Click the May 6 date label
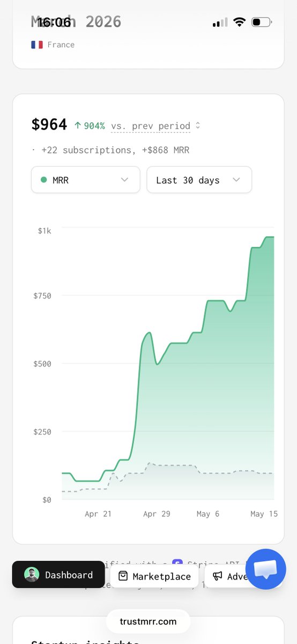The image size is (297, 644). [207, 514]
